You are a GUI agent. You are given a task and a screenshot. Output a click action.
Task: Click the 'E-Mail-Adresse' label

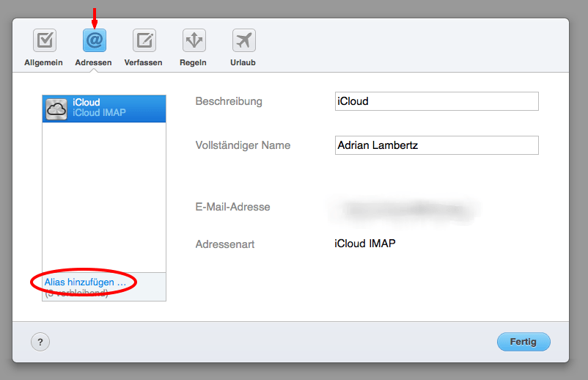232,207
